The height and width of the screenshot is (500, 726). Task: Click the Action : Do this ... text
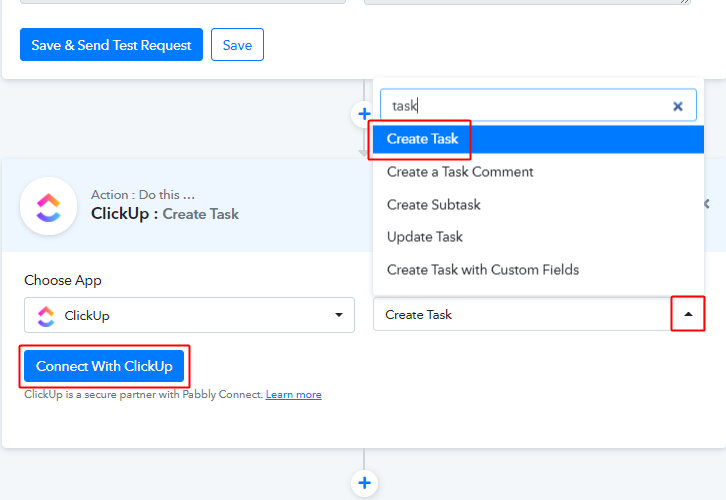click(143, 194)
